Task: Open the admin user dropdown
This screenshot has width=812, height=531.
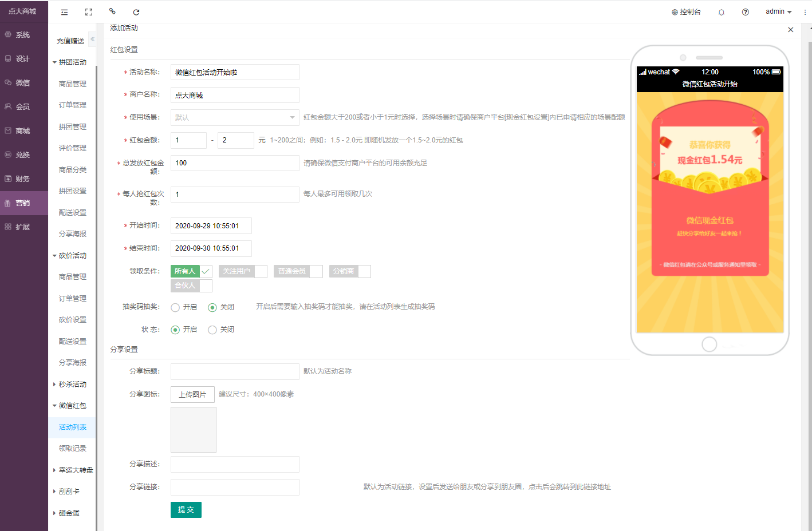Action: [x=779, y=11]
